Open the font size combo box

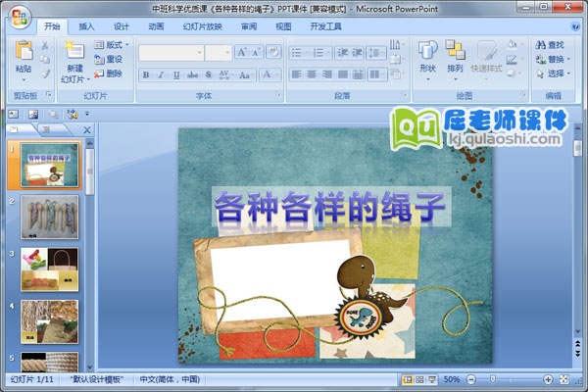point(218,53)
